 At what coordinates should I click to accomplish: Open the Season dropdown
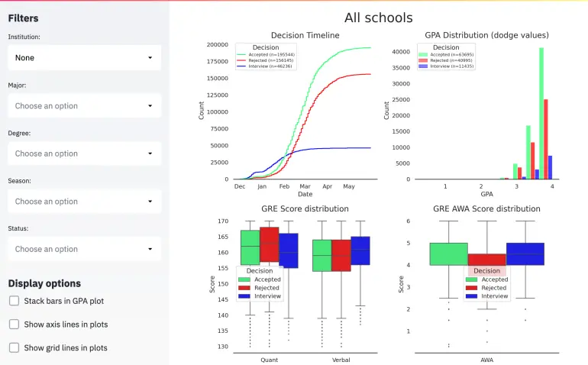pos(84,202)
